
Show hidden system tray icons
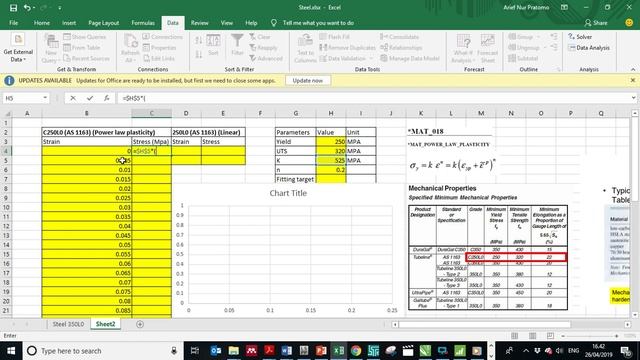(x=526, y=351)
